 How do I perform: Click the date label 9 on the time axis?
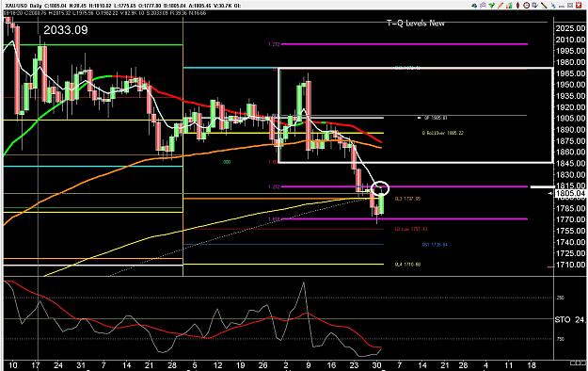click(309, 365)
